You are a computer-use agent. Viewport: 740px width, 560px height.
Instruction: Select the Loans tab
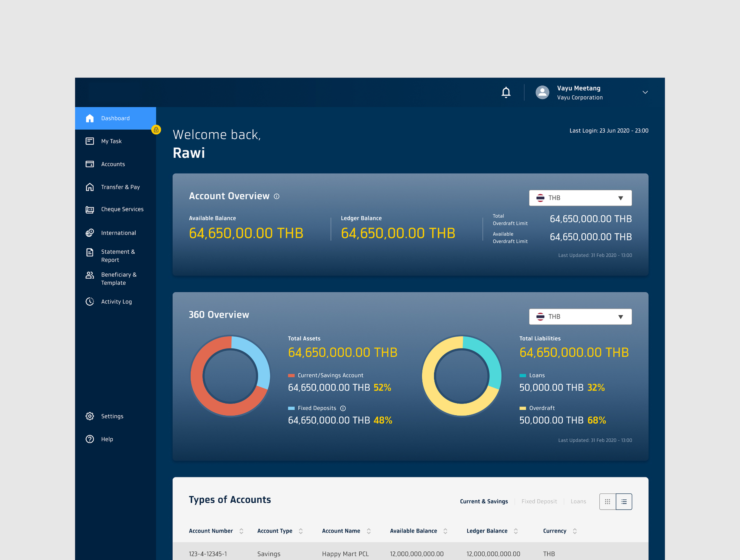pyautogui.click(x=578, y=501)
